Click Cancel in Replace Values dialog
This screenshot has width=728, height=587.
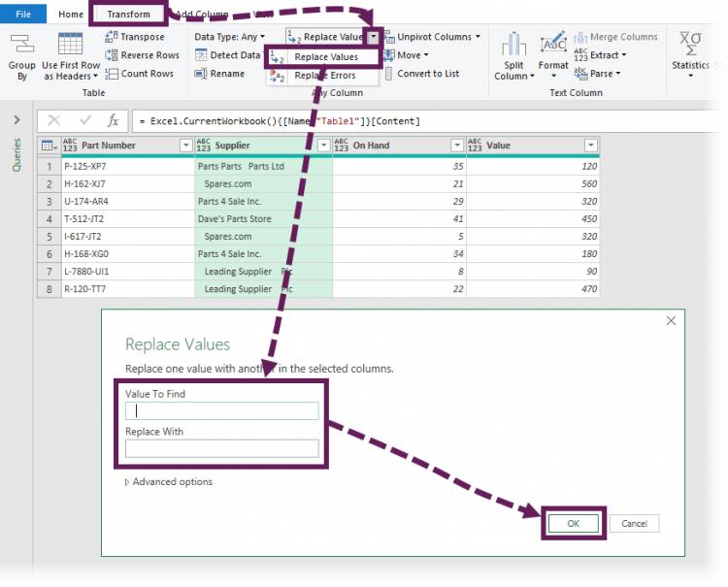tap(634, 523)
